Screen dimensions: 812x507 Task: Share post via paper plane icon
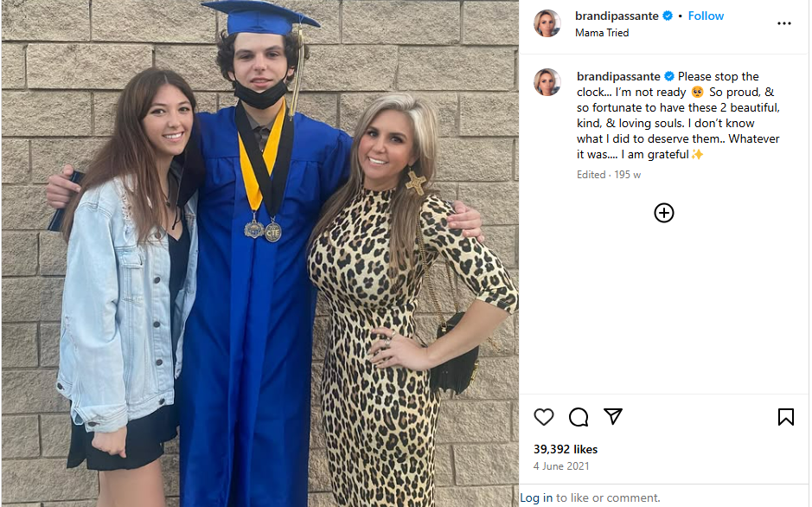coord(613,416)
